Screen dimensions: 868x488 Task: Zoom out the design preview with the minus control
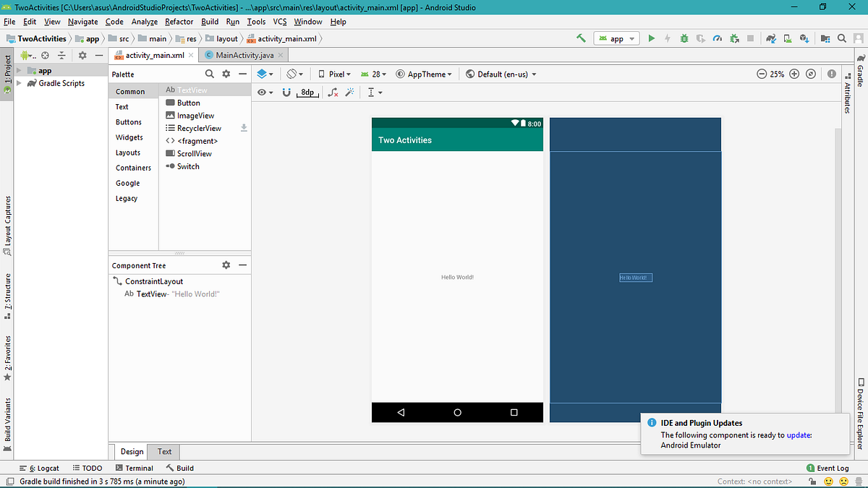(763, 74)
